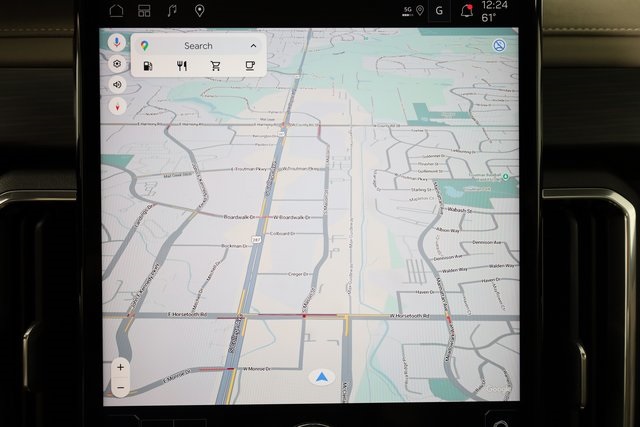Tap the W Horsetooth Rd label
The height and width of the screenshot is (427, 640).
(x=409, y=316)
